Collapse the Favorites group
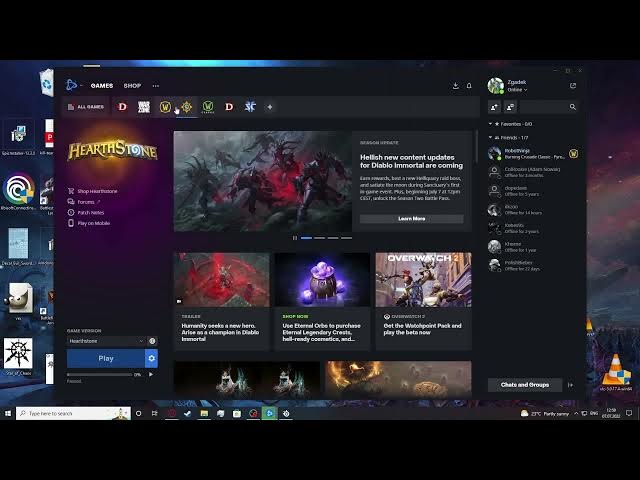The image size is (640, 480). pyautogui.click(x=490, y=124)
